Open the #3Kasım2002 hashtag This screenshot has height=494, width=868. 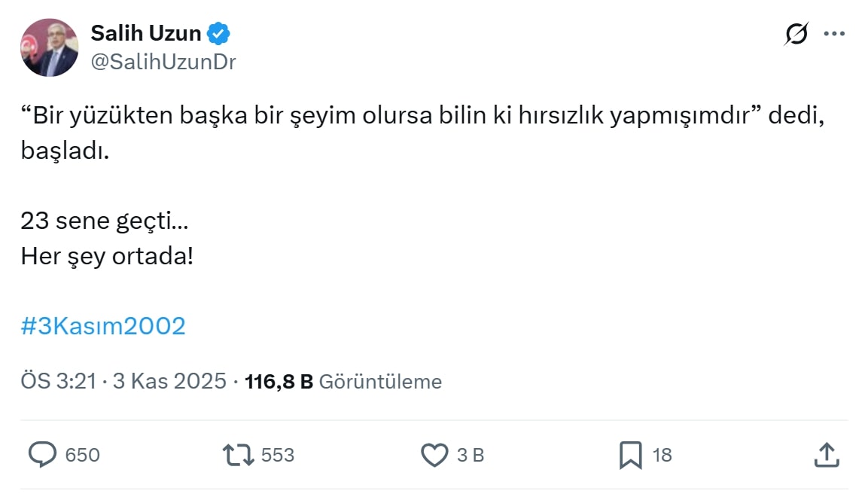coord(103,326)
